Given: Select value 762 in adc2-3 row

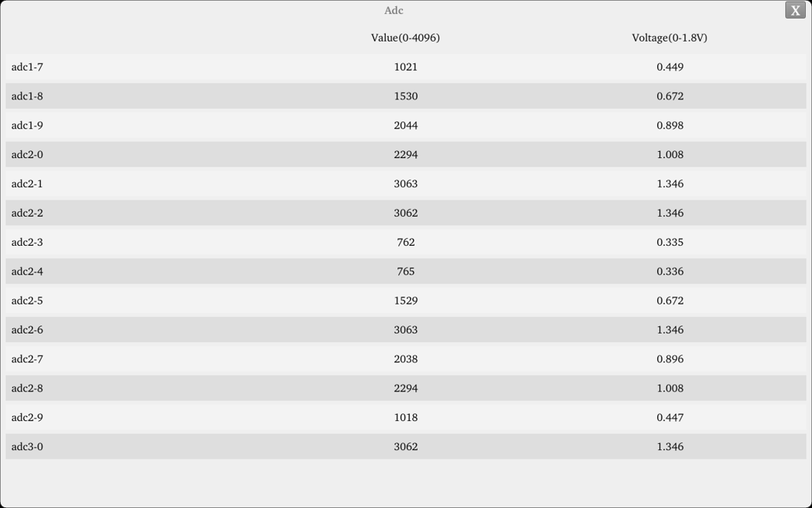Looking at the screenshot, I should pyautogui.click(x=405, y=243).
